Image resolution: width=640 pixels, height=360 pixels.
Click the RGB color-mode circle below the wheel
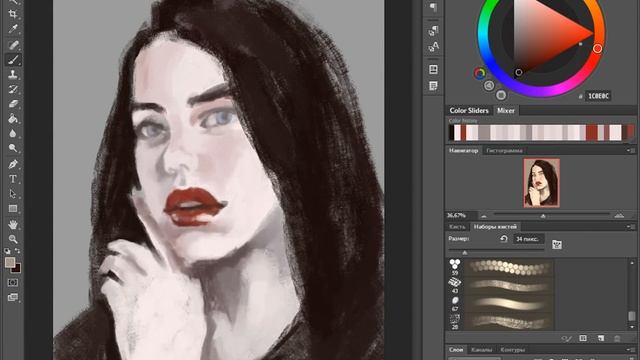coord(480,73)
